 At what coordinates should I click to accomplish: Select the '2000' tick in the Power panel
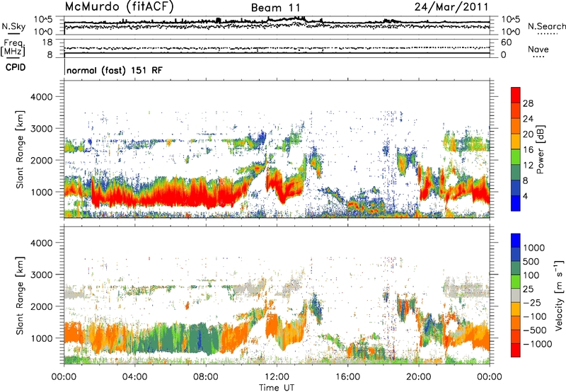(x=41, y=160)
